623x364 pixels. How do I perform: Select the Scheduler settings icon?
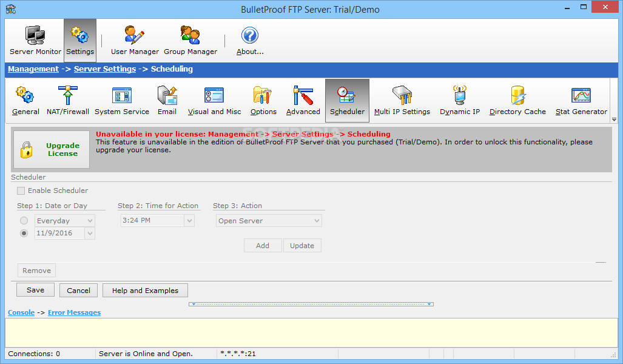coord(347,101)
